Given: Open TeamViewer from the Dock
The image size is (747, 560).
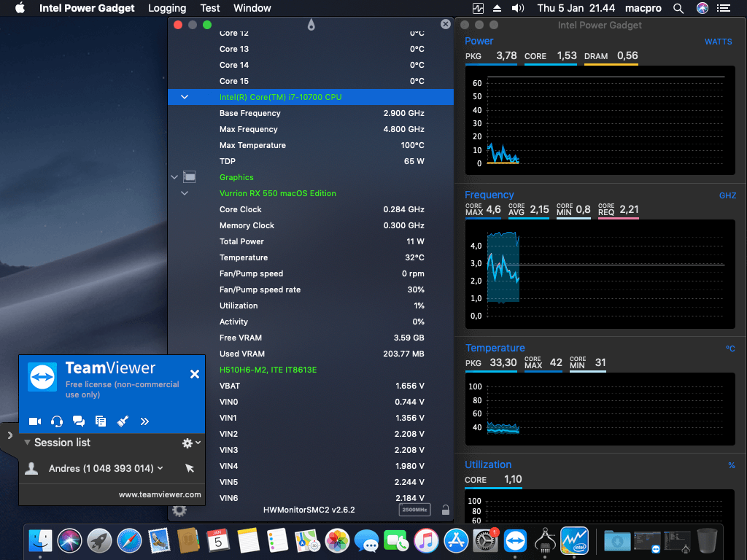Looking at the screenshot, I should point(515,541).
